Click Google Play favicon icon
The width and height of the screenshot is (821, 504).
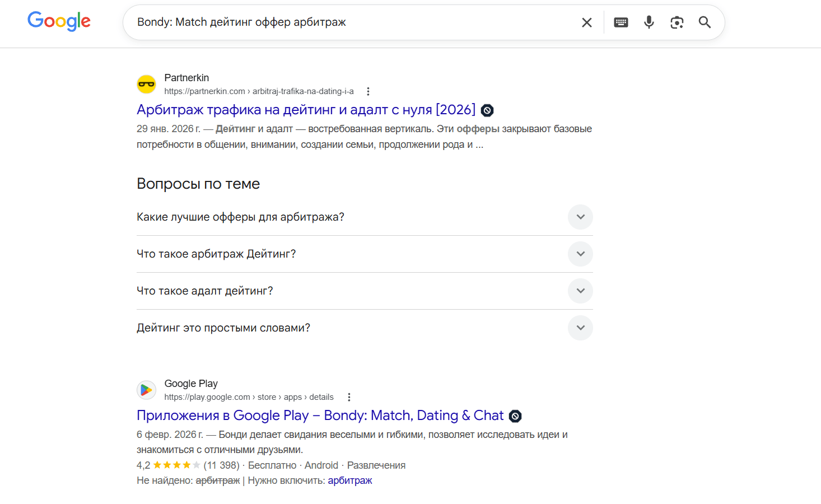[147, 390]
